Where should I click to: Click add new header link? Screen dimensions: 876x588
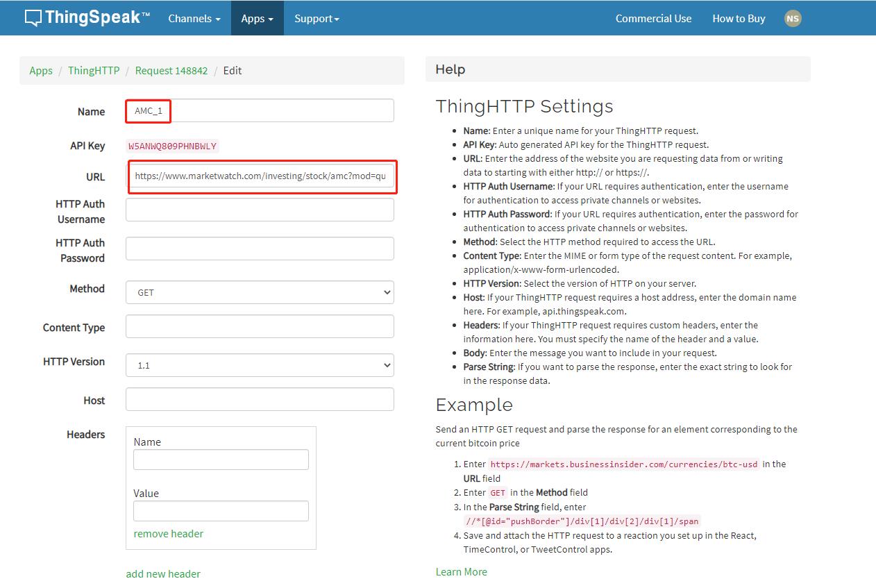[163, 574]
